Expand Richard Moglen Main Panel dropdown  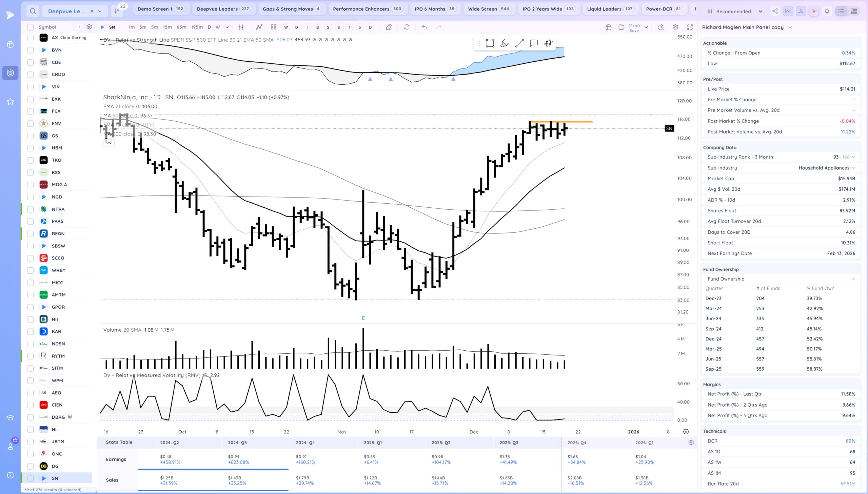click(790, 27)
